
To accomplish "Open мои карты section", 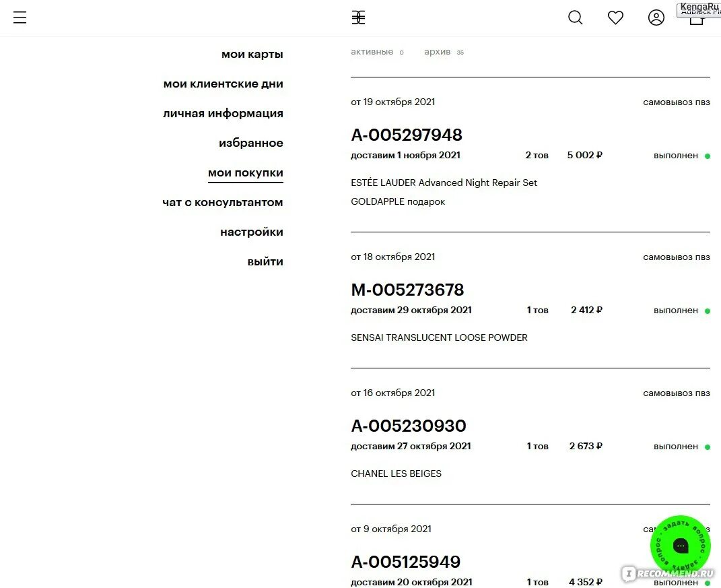I will 252,55.
